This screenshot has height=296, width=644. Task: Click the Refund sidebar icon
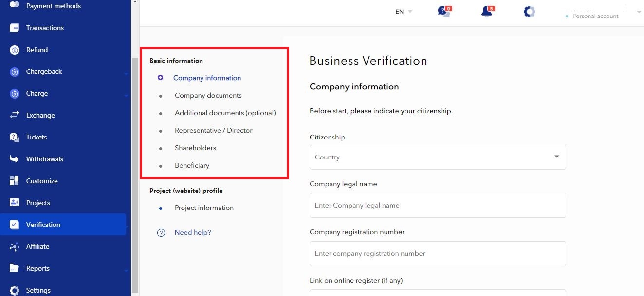click(x=15, y=50)
